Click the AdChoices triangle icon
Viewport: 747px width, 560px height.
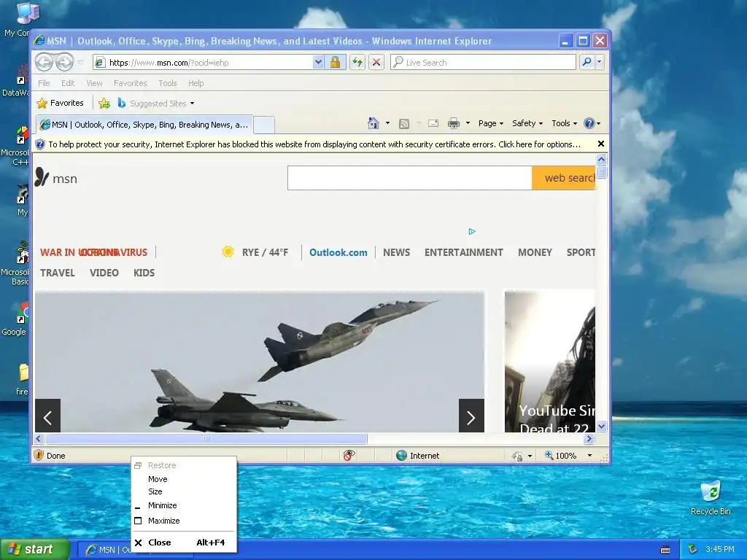[472, 231]
